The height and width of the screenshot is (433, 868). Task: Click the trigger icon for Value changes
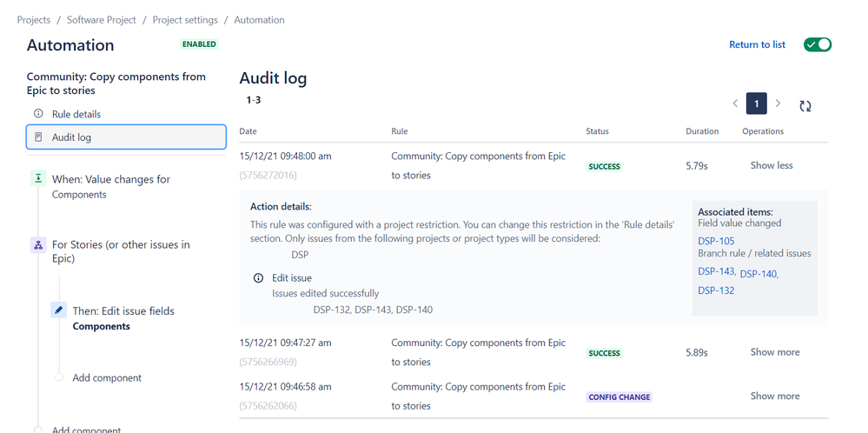click(38, 178)
